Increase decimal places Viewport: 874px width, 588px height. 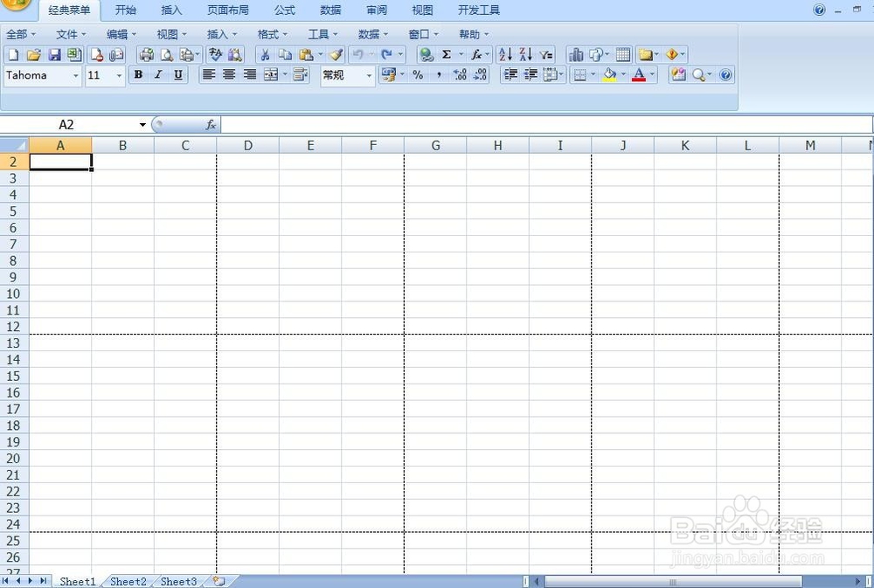(x=460, y=74)
